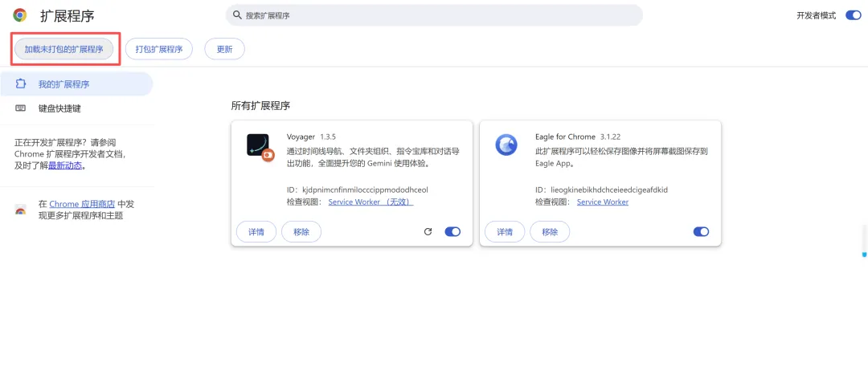
Task: Reload the Voyager extension
Action: tap(428, 231)
